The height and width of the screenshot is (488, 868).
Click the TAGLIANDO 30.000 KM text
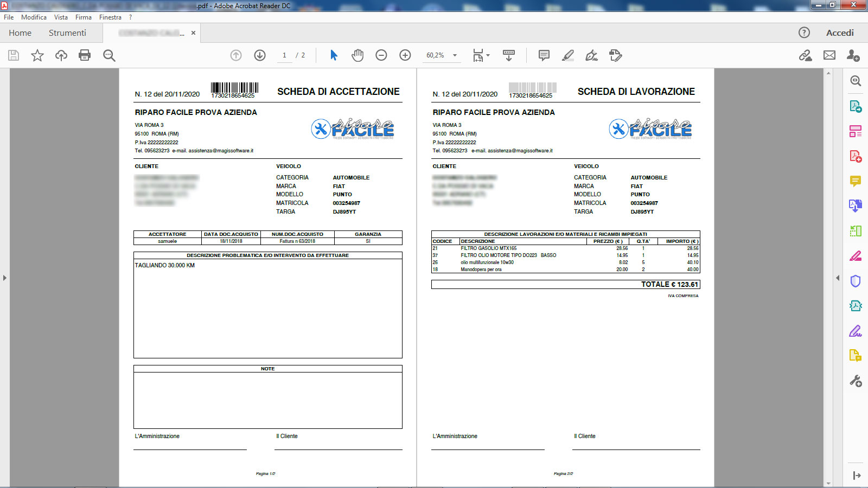(x=165, y=265)
